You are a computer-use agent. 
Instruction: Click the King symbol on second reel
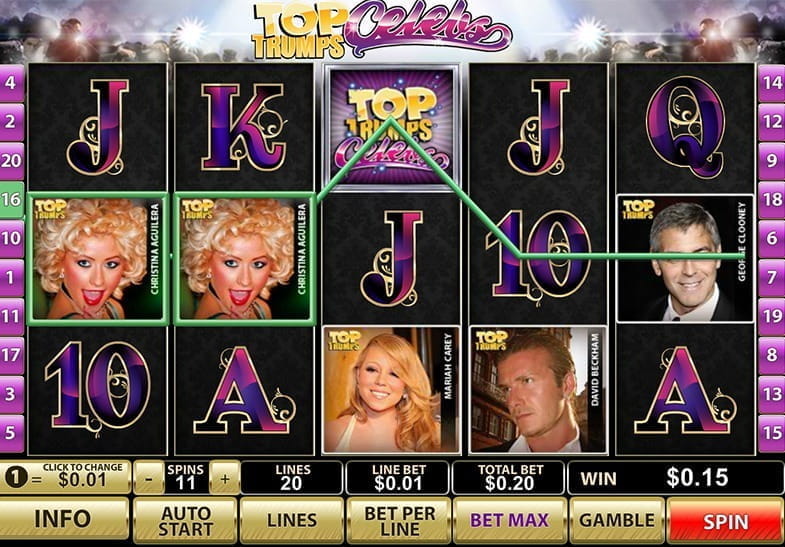click(x=244, y=127)
